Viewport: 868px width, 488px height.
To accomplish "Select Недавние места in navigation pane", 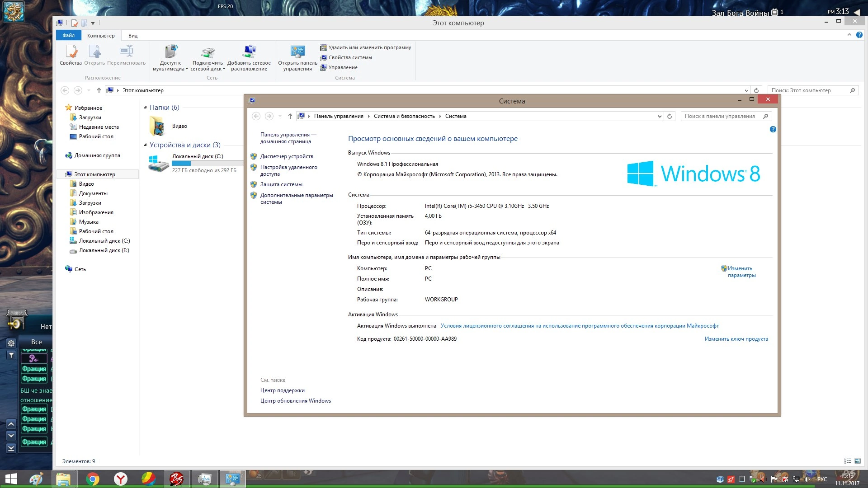I will click(99, 127).
